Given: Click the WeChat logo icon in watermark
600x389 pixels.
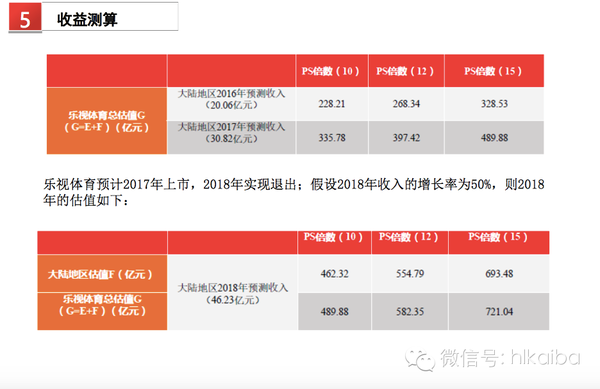Looking at the screenshot, I should [x=420, y=360].
